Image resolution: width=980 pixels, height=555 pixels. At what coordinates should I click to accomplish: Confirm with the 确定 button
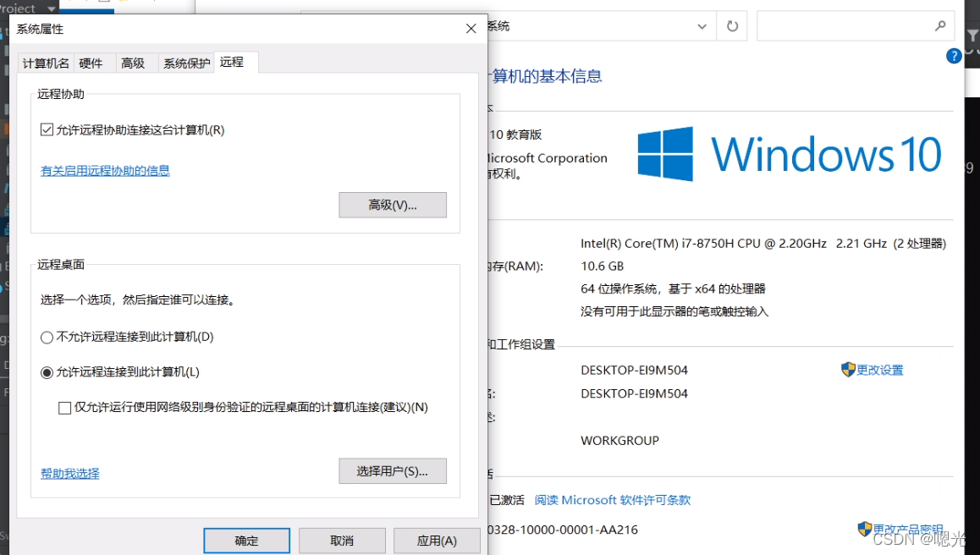pos(246,541)
